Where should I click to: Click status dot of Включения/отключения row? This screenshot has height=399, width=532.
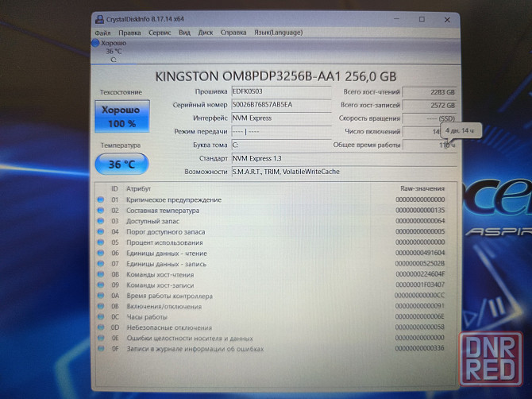[101, 306]
